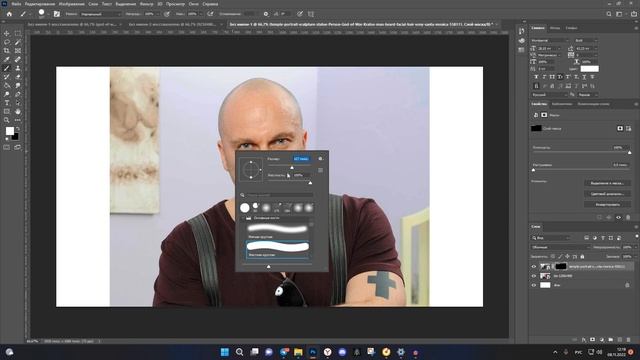Collapse the Основные кисти brush folder
Viewport: 640px width, 360px height.
[x=243, y=218]
